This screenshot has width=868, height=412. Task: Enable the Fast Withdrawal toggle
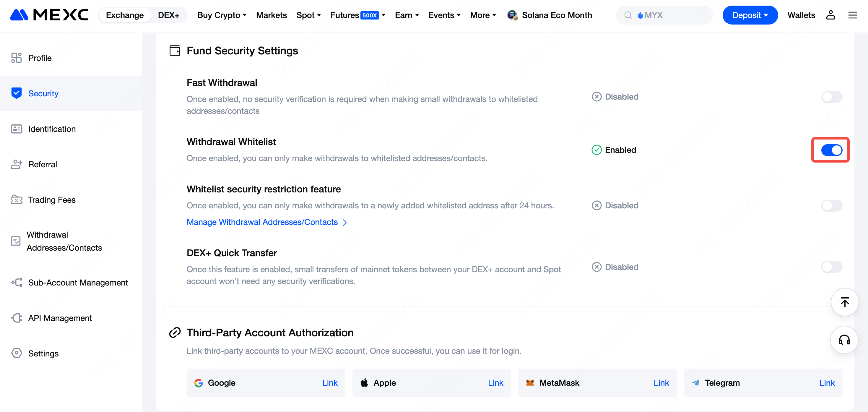point(831,97)
